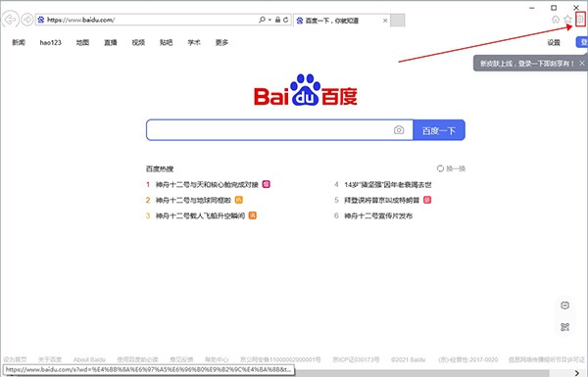The width and height of the screenshot is (588, 377).
Task: Click the 设为首页 footer link
Action: (15, 359)
